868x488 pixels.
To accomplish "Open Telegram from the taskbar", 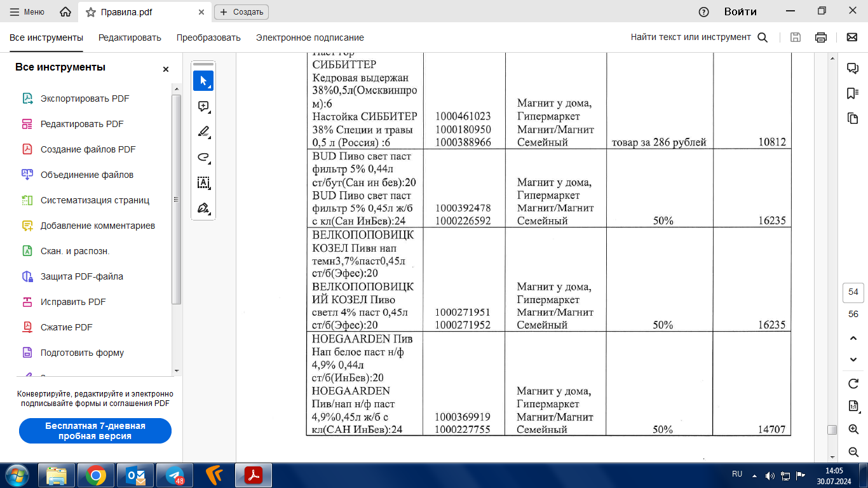I will 175,475.
